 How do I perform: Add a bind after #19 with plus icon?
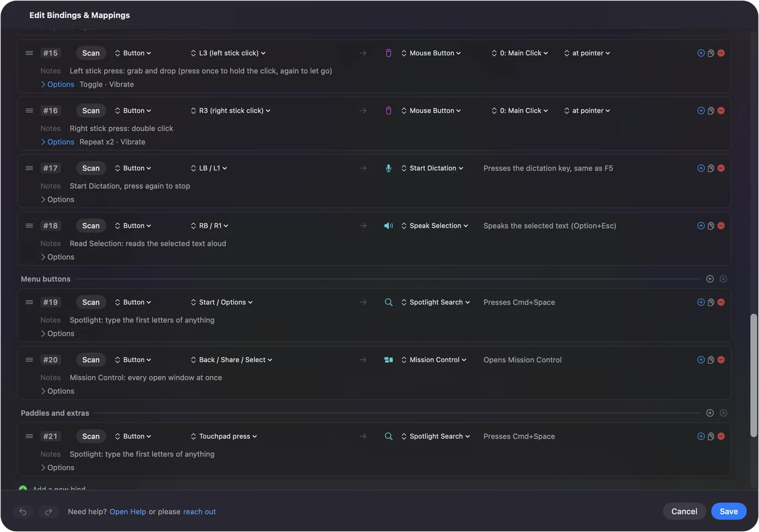point(701,302)
